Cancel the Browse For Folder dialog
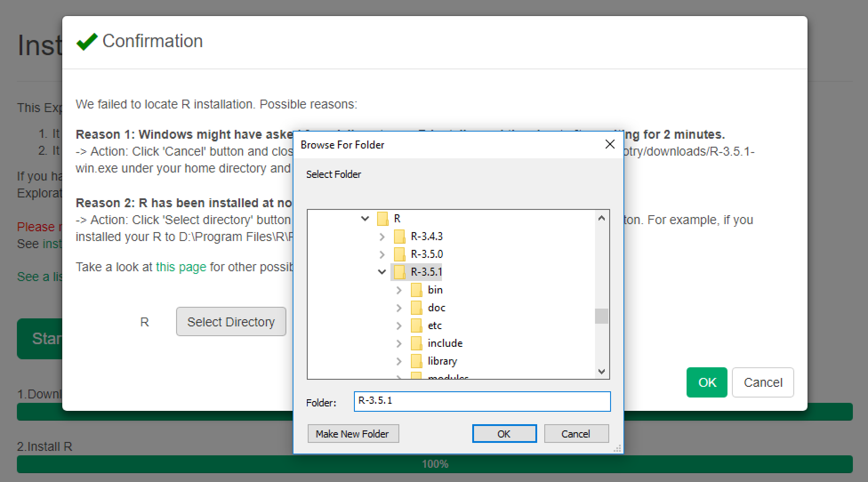The height and width of the screenshot is (482, 868). [576, 434]
